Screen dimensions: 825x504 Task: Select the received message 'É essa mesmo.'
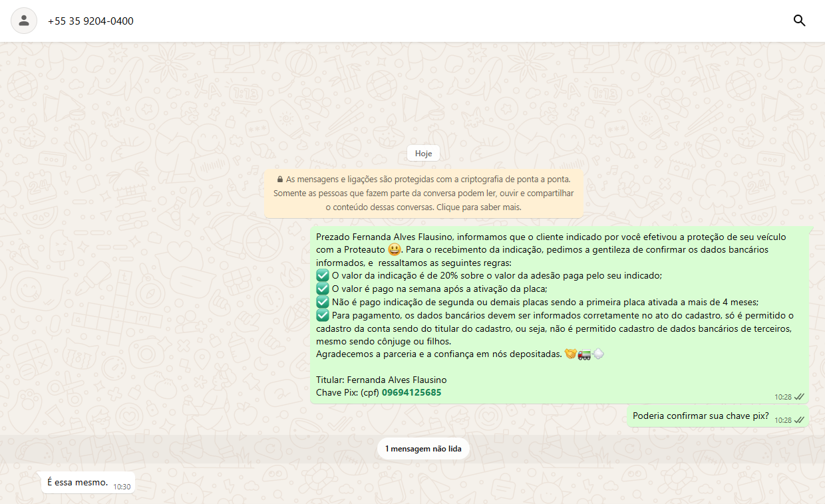pos(77,482)
